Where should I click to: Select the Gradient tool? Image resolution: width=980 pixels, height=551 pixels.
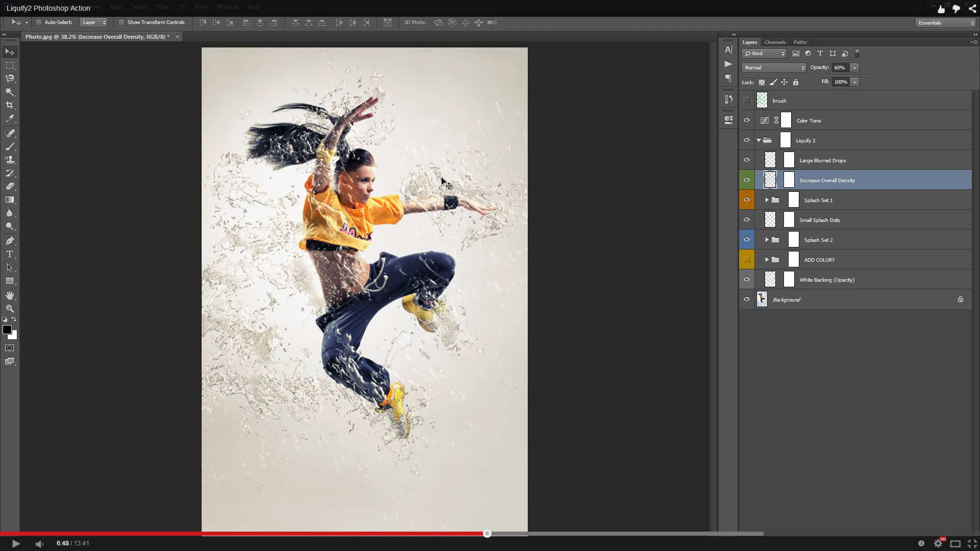(x=9, y=199)
